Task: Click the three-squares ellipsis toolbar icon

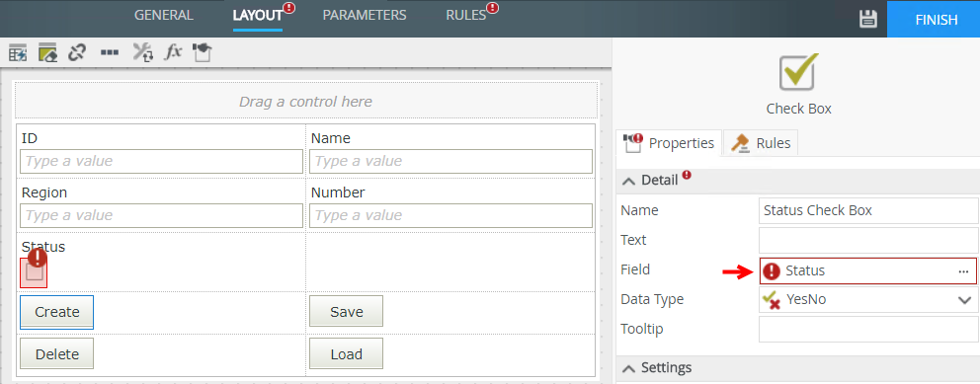Action: pos(110,52)
